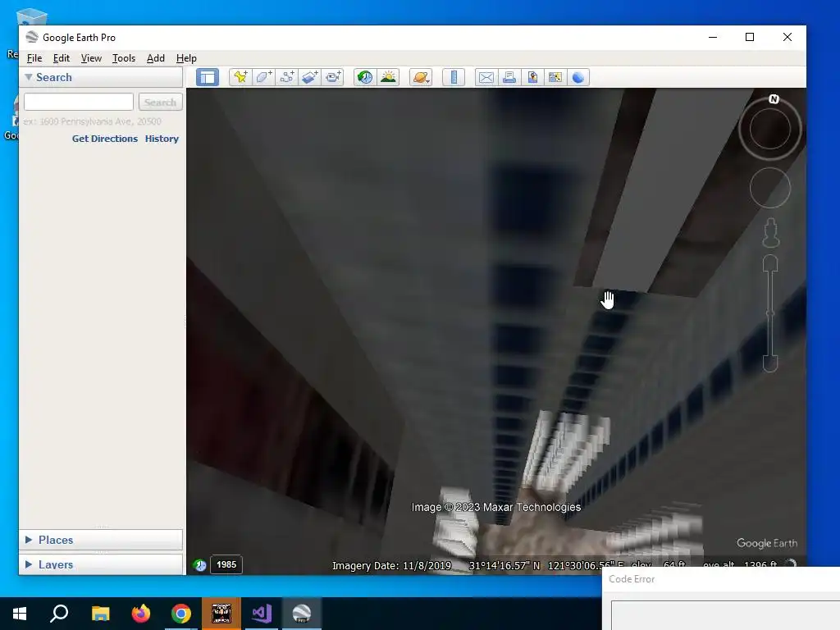Minimize the Google Earth Pro window
Image resolution: width=840 pixels, height=630 pixels.
[713, 37]
